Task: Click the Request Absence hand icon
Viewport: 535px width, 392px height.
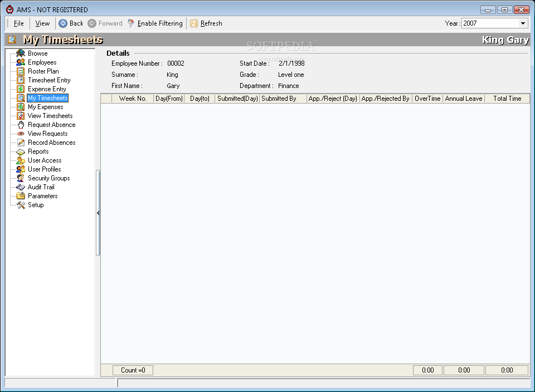Action: coord(21,124)
